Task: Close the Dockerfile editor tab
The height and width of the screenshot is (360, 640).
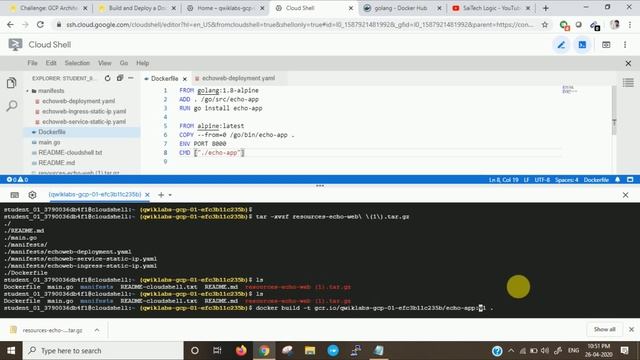Action: tap(184, 79)
